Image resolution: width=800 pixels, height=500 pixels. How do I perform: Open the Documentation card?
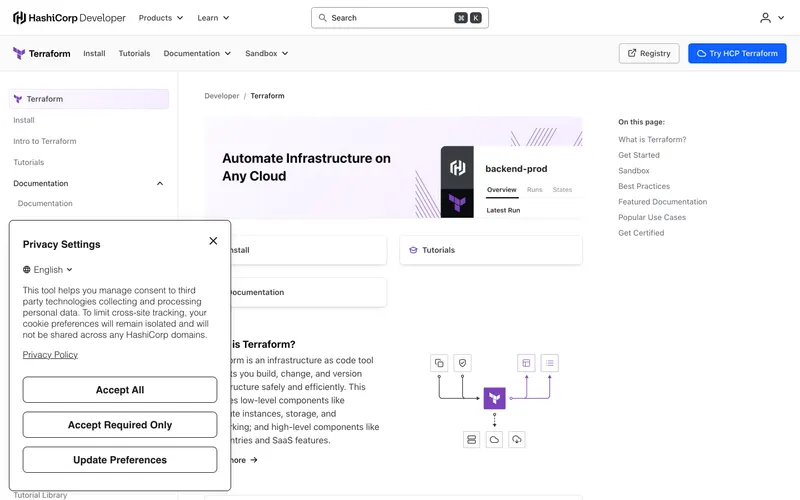tap(309, 292)
